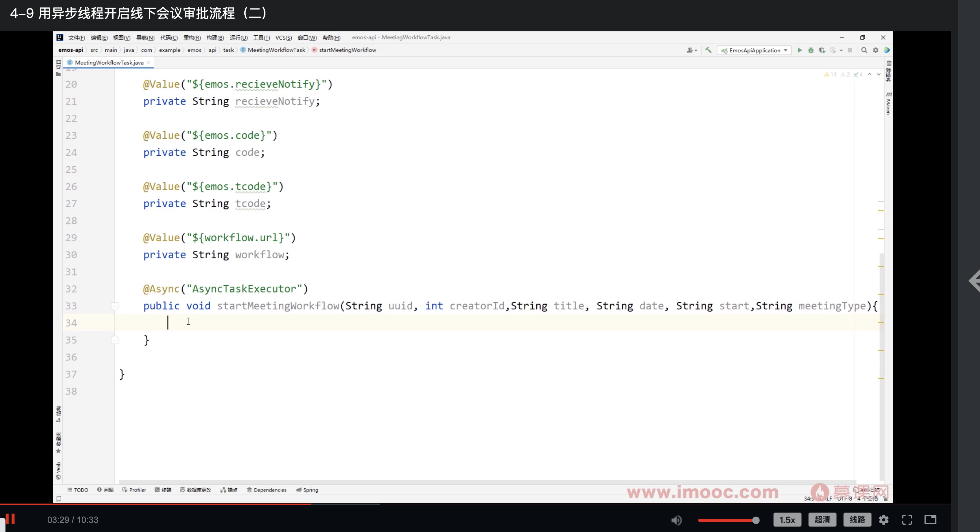Image resolution: width=980 pixels, height=532 pixels.
Task: Run EmosApiApplication with the green play icon
Action: pos(799,50)
